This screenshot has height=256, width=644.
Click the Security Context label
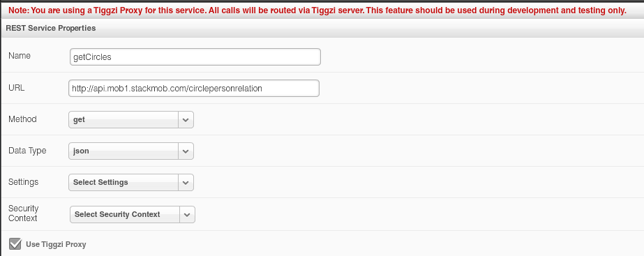coord(24,213)
